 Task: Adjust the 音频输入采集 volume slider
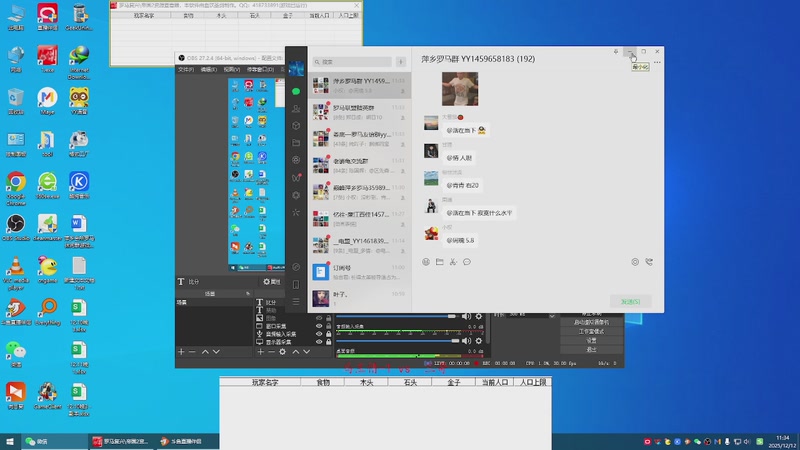(x=397, y=341)
